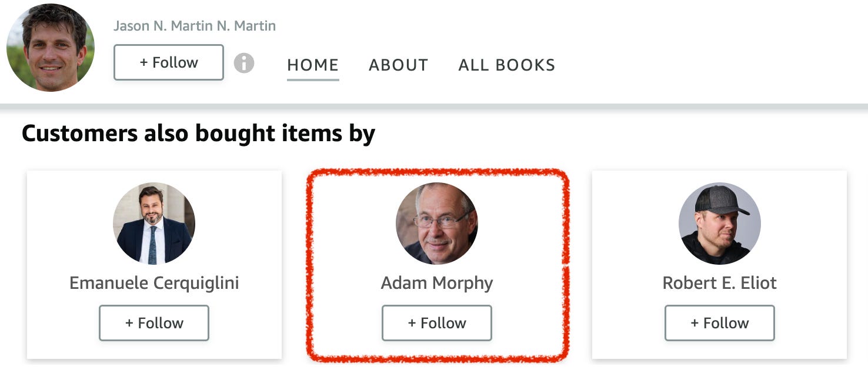Image resolution: width=868 pixels, height=373 pixels.
Task: Click the gray info icon beside Follow
Action: point(245,63)
